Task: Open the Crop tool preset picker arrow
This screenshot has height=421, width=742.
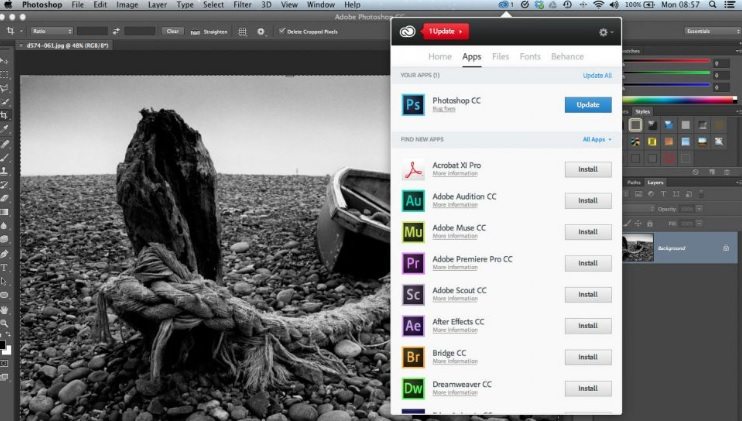Action: tap(21, 31)
